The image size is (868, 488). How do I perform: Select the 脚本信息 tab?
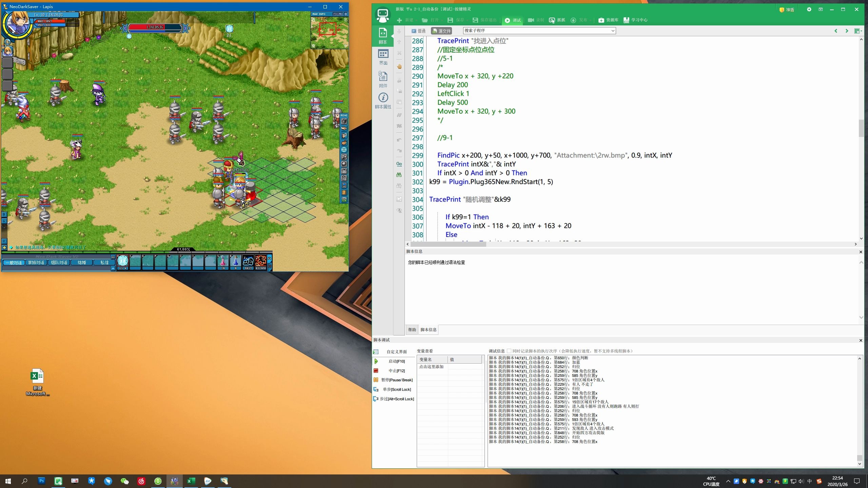[429, 330]
